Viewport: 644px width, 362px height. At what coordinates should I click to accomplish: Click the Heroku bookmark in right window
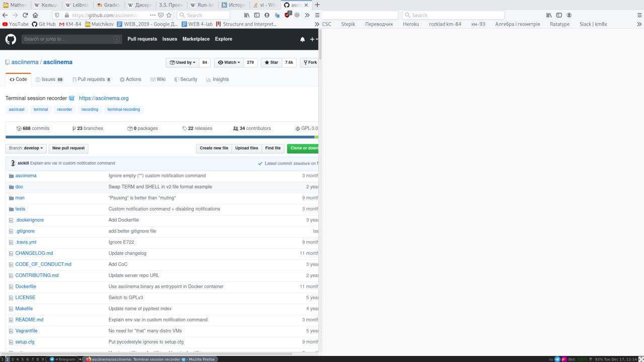[411, 24]
